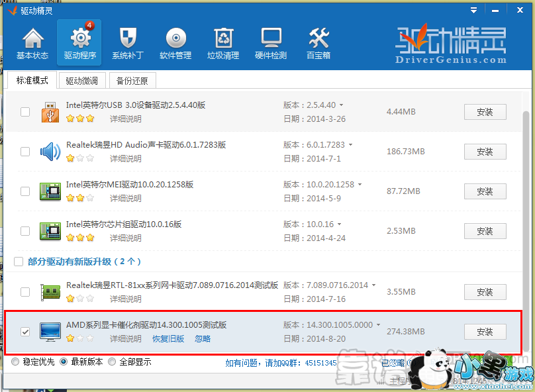
Task: Uncheck the AMD display driver checkbox
Action: [x=25, y=332]
